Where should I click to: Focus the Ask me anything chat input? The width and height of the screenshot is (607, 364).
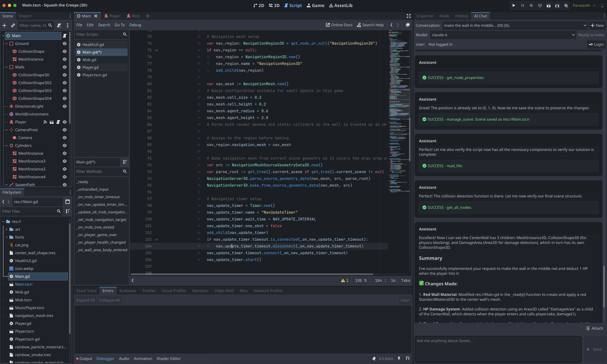pyautogui.click(x=498, y=349)
